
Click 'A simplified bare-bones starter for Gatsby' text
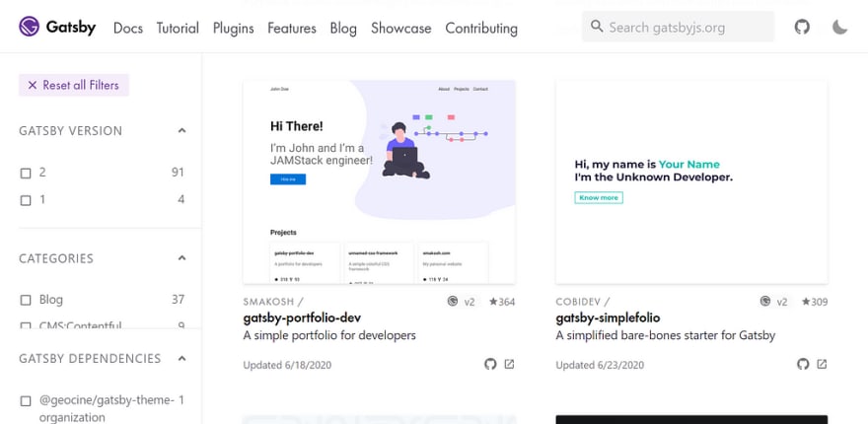pos(666,335)
